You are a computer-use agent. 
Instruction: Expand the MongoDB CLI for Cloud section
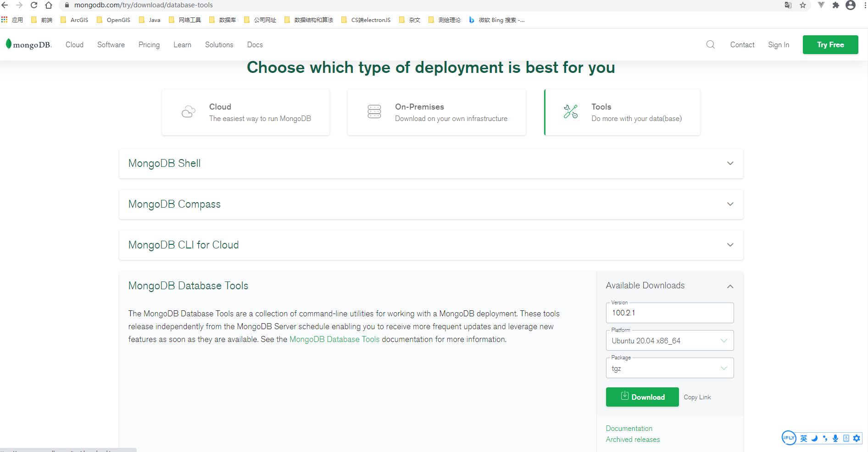tap(730, 245)
